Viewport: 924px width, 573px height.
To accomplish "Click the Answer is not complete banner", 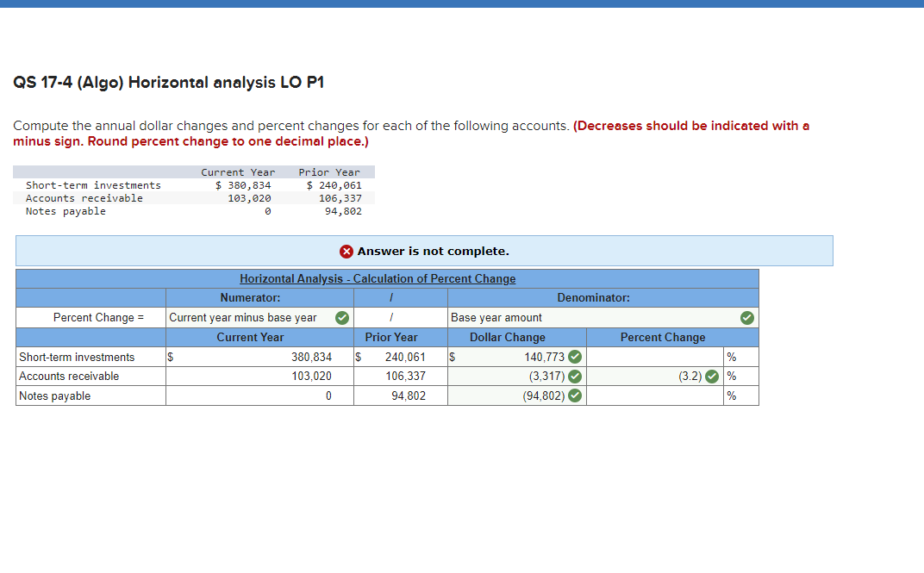I will (424, 251).
